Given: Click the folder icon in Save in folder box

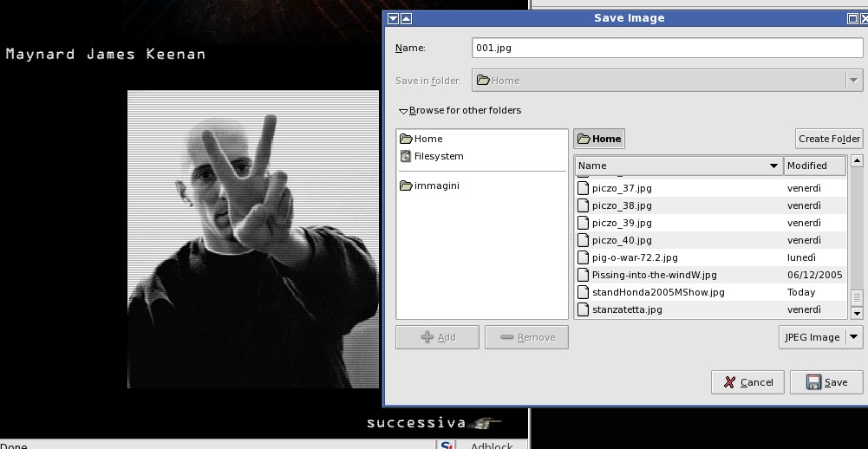Looking at the screenshot, I should [x=483, y=81].
